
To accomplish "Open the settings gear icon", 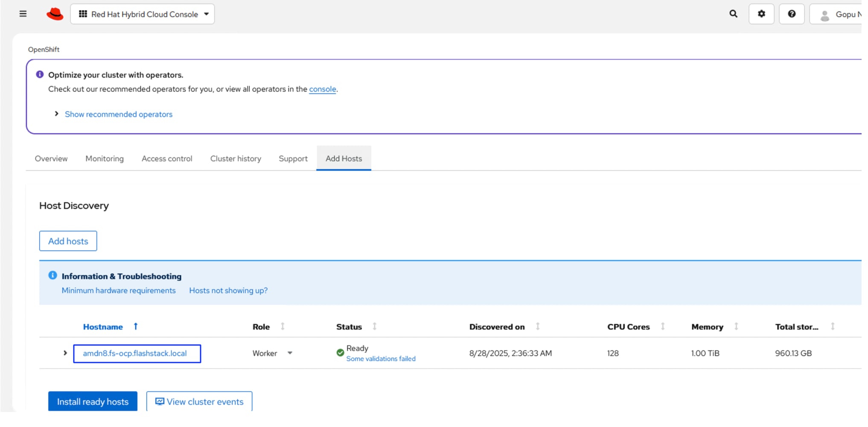I will (761, 14).
